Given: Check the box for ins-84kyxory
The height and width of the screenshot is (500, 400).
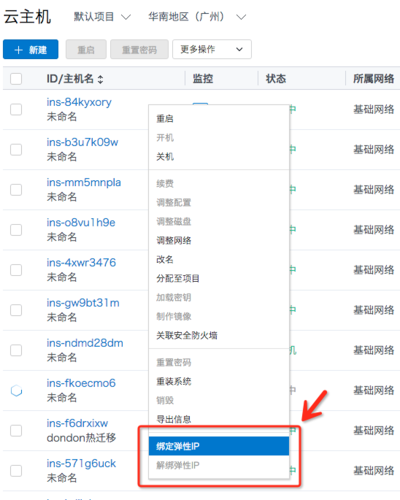Looking at the screenshot, I should tap(16, 109).
